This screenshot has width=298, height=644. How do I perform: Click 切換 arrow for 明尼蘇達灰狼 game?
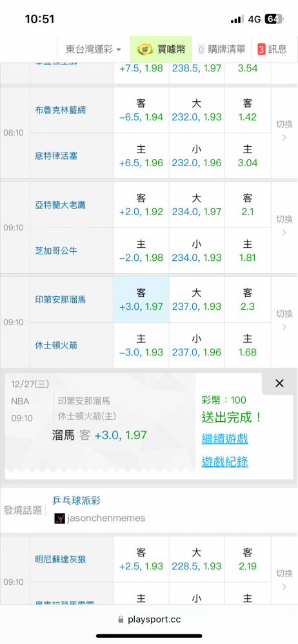point(284,580)
